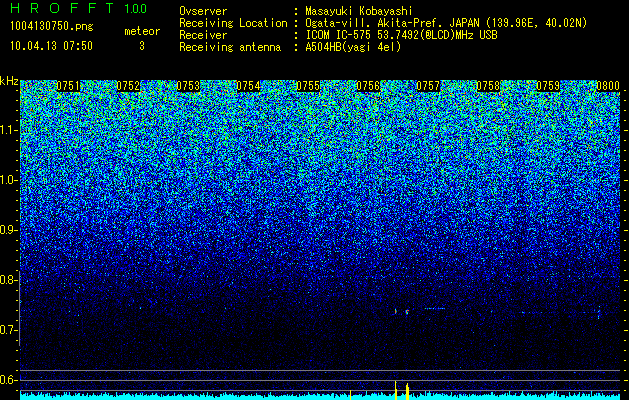
Task: Click the 0756 time marker
Action: coord(368,86)
